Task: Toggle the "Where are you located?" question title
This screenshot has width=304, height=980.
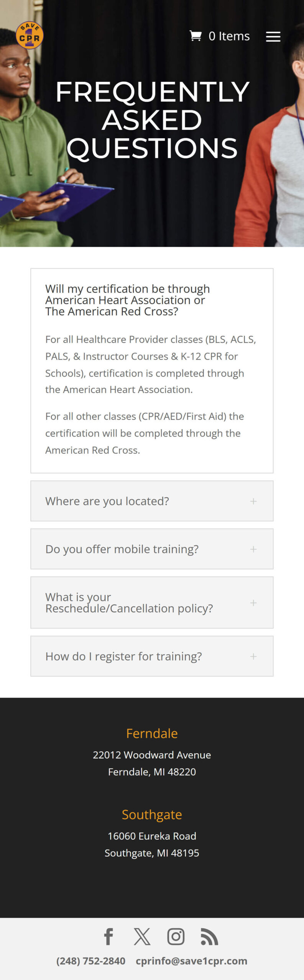Action: [107, 501]
